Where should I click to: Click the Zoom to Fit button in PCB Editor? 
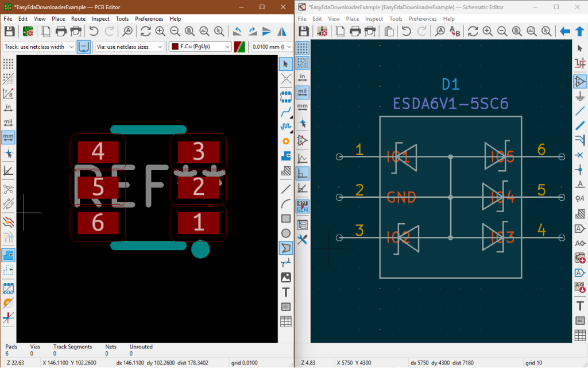point(189,31)
